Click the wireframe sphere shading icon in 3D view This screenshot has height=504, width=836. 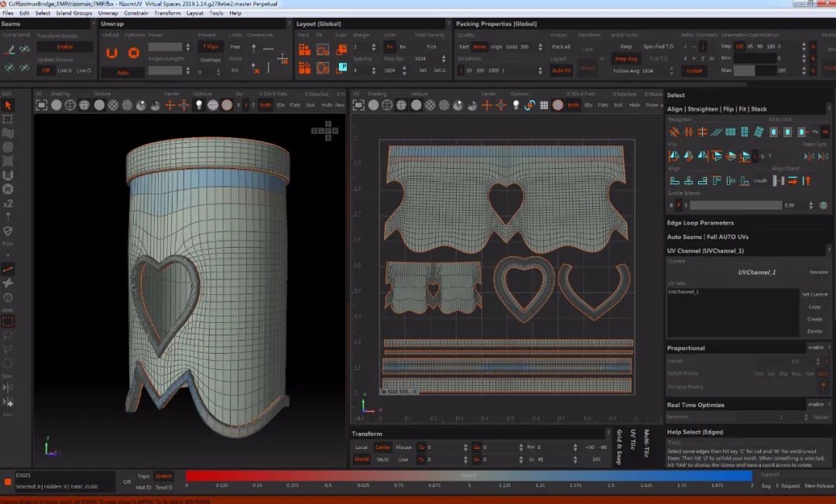click(x=70, y=105)
